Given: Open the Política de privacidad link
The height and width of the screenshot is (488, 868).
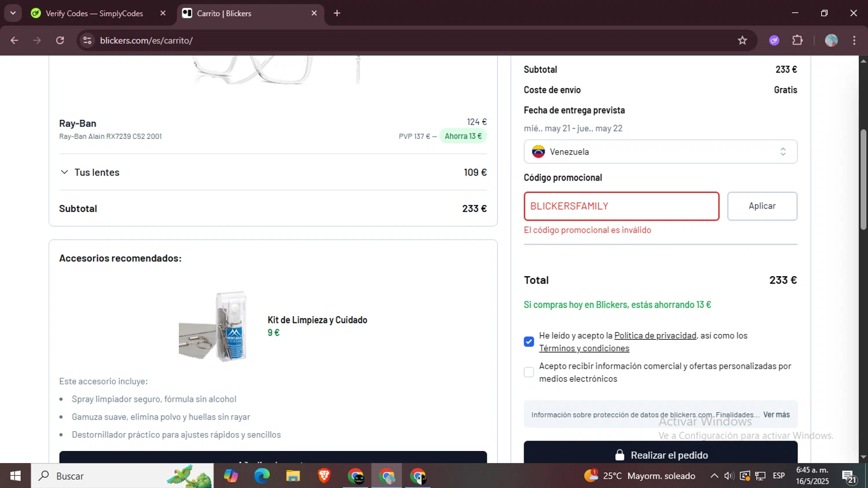Looking at the screenshot, I should click(655, 336).
